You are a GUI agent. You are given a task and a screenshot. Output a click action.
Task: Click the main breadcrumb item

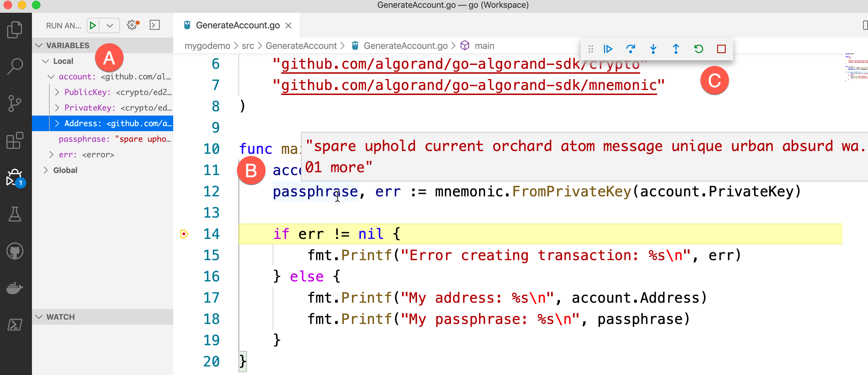pyautogui.click(x=484, y=45)
